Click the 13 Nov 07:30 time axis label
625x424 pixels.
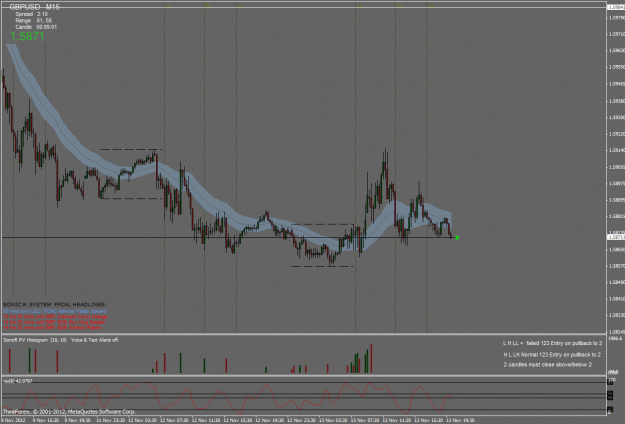365,420
